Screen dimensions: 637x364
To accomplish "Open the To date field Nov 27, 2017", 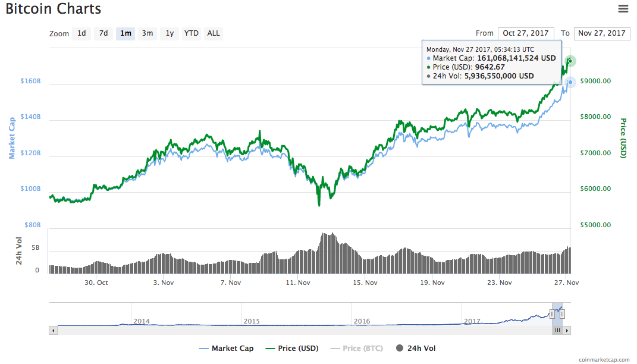I will 602,33.
